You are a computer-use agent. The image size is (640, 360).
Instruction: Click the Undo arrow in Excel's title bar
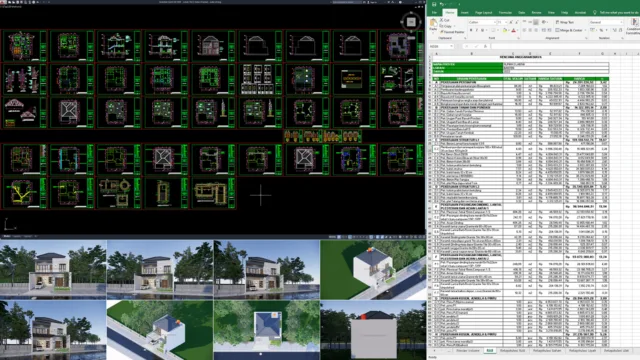coord(442,4)
